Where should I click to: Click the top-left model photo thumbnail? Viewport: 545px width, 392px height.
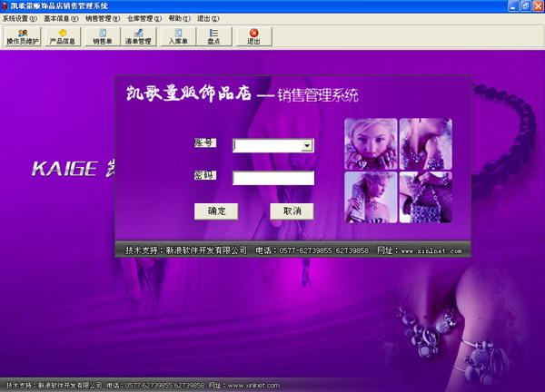coord(370,143)
